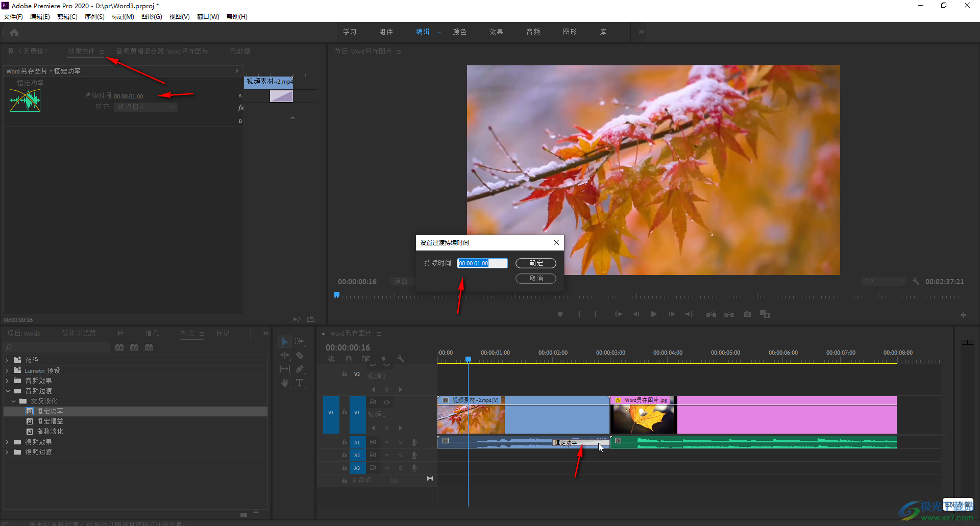This screenshot has width=980, height=526.
Task: Select the Pen tool
Action: click(300, 369)
